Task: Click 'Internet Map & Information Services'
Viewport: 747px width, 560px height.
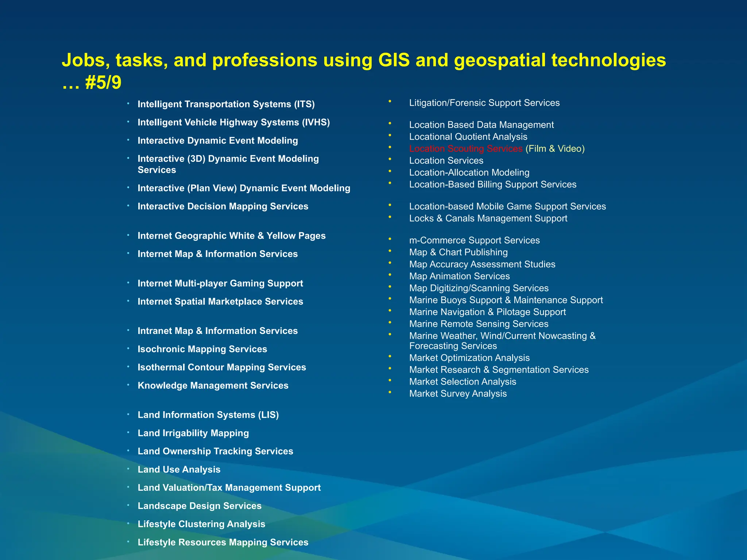Action: pos(218,254)
